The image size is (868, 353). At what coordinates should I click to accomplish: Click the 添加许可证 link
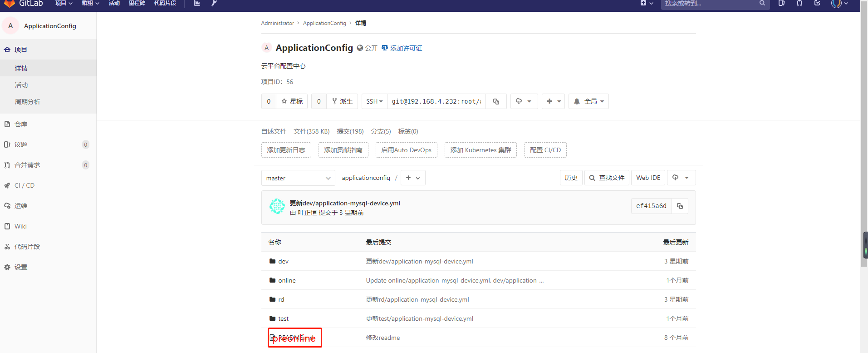402,48
